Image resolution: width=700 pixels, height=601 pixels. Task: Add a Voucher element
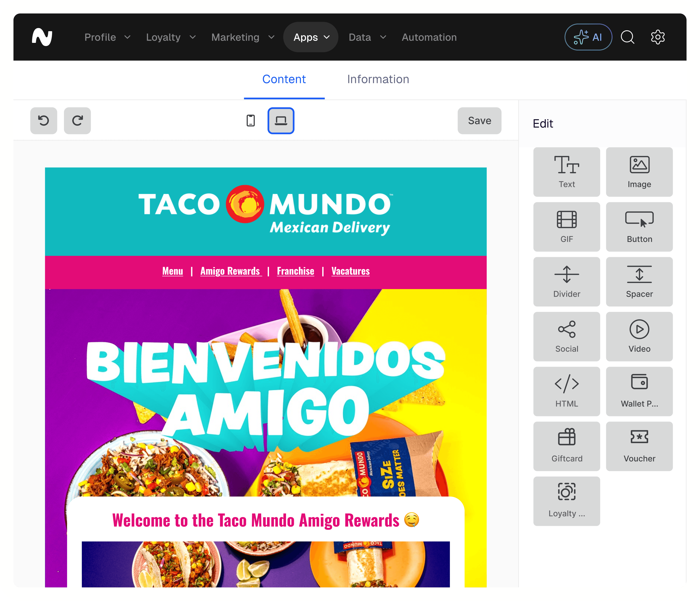click(639, 446)
